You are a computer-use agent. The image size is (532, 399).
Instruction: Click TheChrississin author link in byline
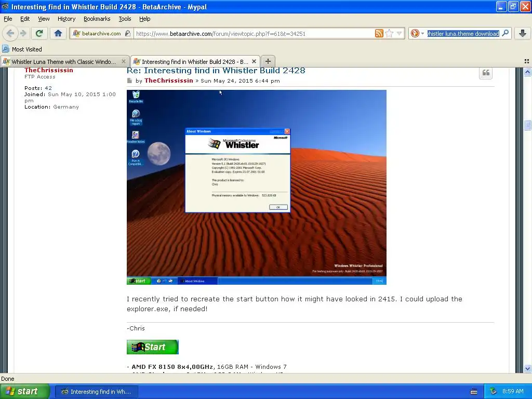coord(169,81)
